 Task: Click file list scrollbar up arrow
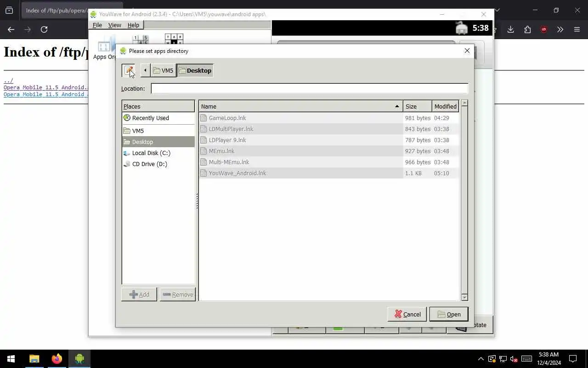click(x=464, y=103)
